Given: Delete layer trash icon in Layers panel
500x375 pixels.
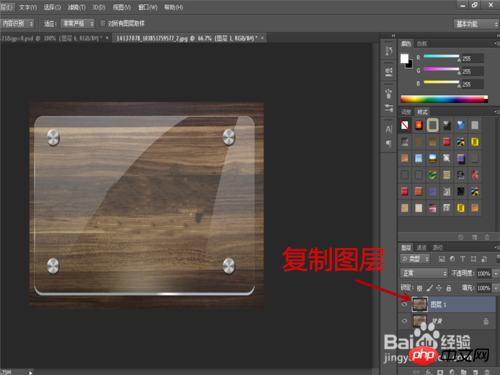Looking at the screenshot, I should pos(487,372).
